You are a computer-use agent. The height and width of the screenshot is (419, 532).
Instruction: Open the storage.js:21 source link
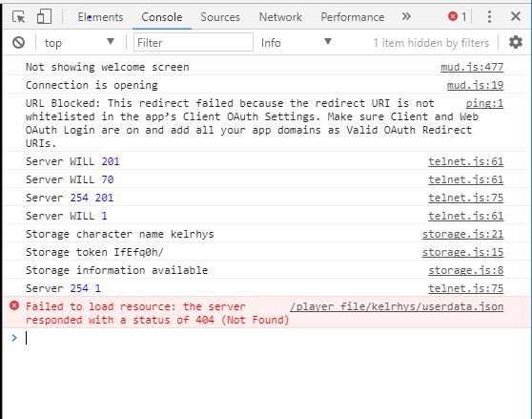click(x=462, y=234)
